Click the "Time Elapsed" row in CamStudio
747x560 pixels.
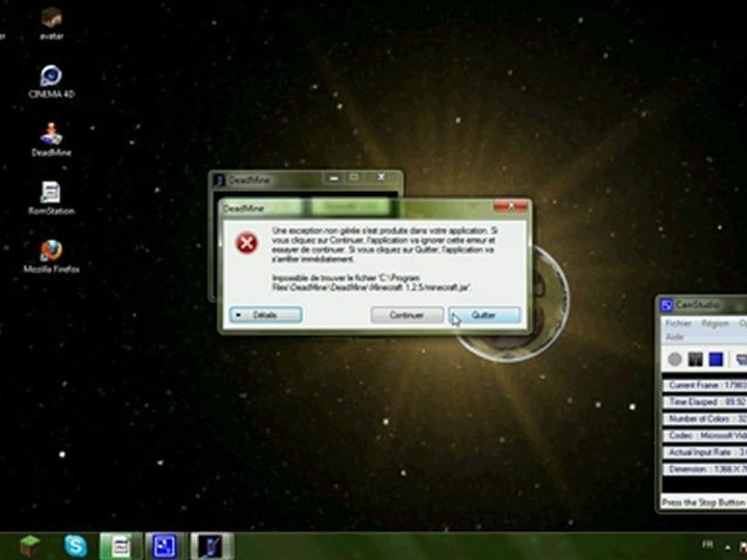click(x=705, y=402)
